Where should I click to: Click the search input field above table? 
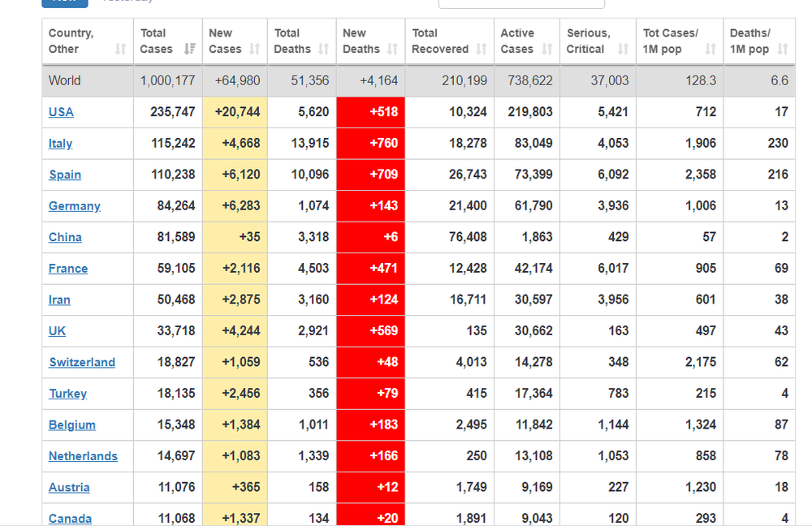(x=521, y=3)
